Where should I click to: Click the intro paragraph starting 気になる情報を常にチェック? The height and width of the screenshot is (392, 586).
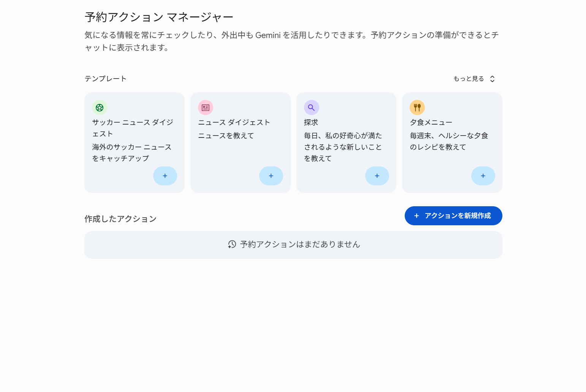[x=291, y=41]
